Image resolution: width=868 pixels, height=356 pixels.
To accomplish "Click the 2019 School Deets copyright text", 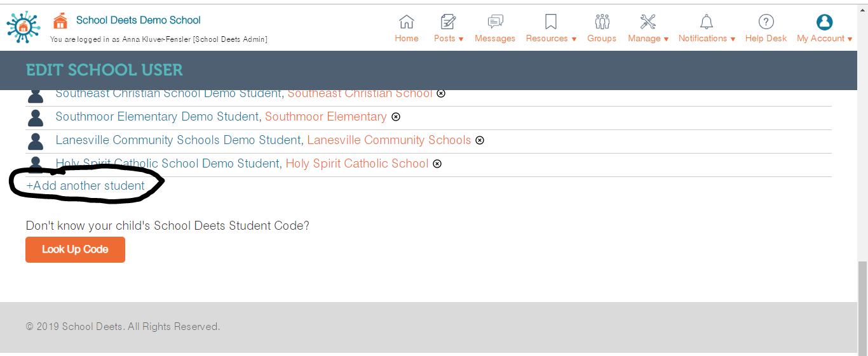I will pyautogui.click(x=123, y=327).
